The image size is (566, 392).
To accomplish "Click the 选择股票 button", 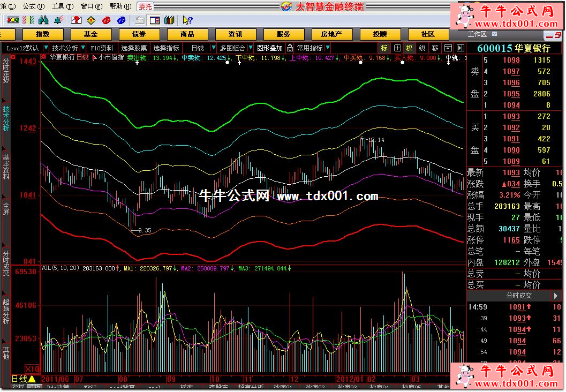I will (134, 48).
